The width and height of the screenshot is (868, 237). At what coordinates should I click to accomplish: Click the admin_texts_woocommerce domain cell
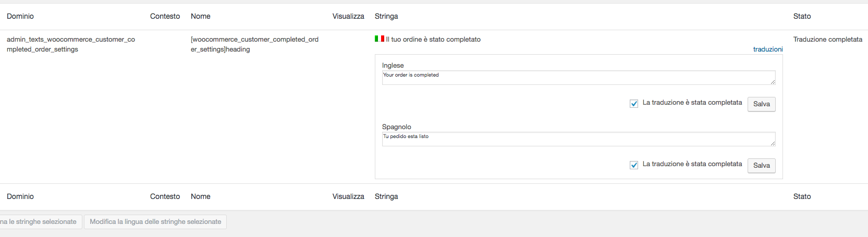click(71, 44)
